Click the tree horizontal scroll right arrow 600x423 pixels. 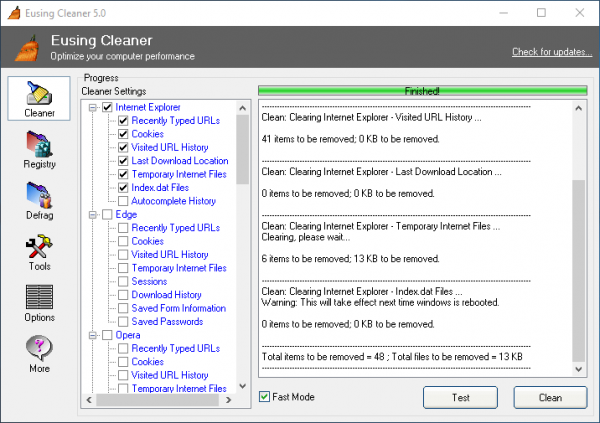tap(228, 400)
